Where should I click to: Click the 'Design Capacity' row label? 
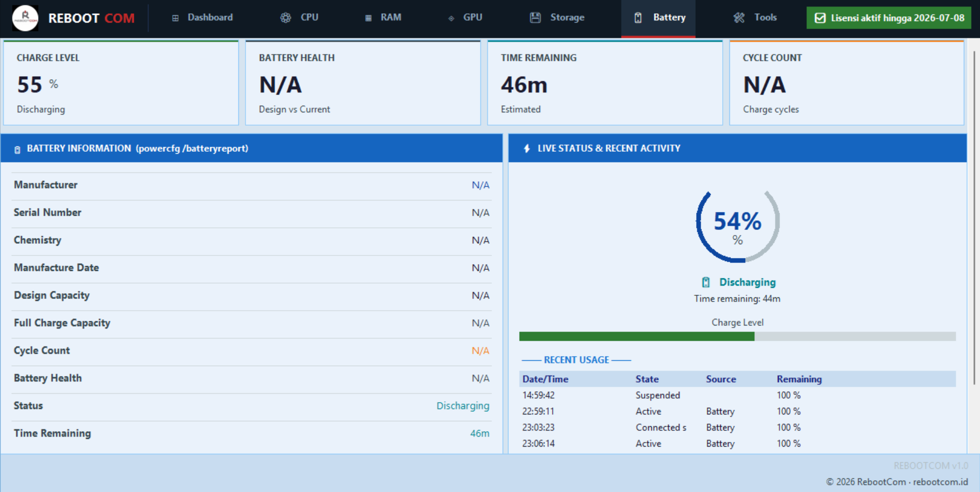tap(52, 295)
